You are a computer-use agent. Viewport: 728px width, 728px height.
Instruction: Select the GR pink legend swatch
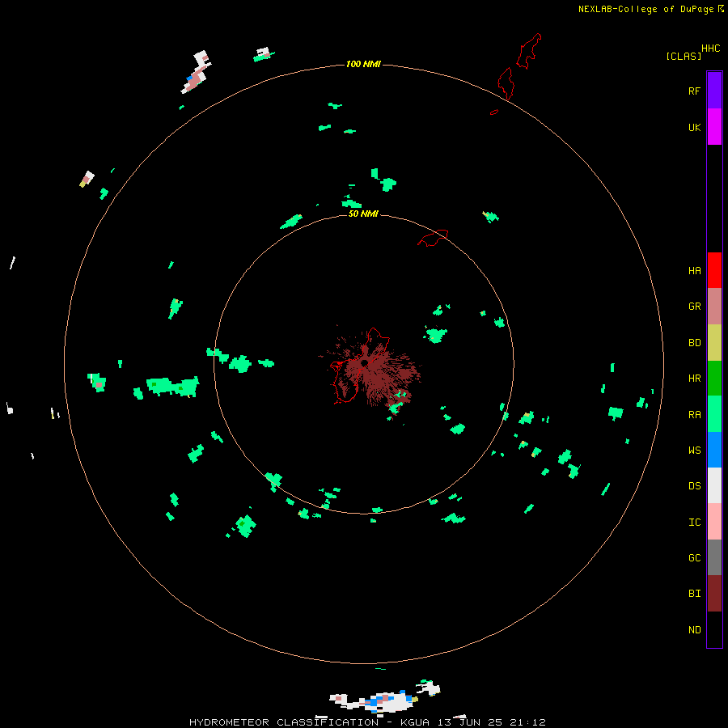click(714, 307)
